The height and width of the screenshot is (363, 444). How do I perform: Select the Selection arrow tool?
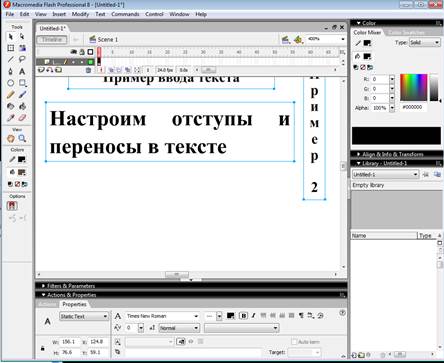tap(11, 36)
